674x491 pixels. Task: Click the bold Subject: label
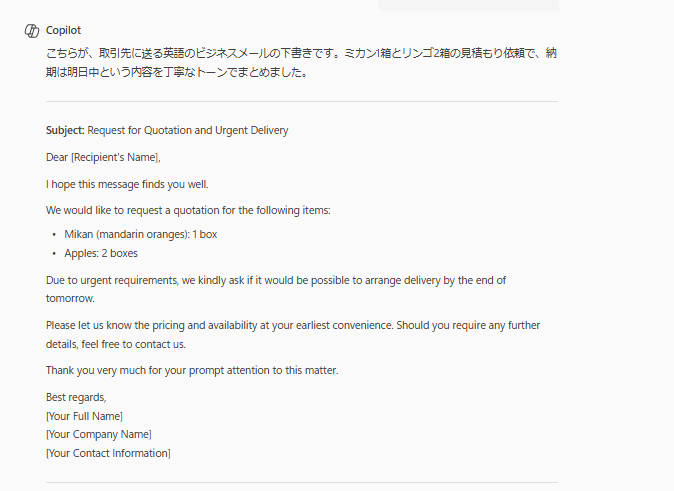pyautogui.click(x=65, y=130)
